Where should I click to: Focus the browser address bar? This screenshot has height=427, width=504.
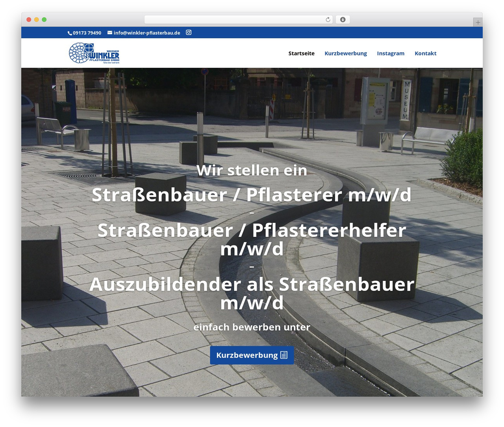pos(238,20)
